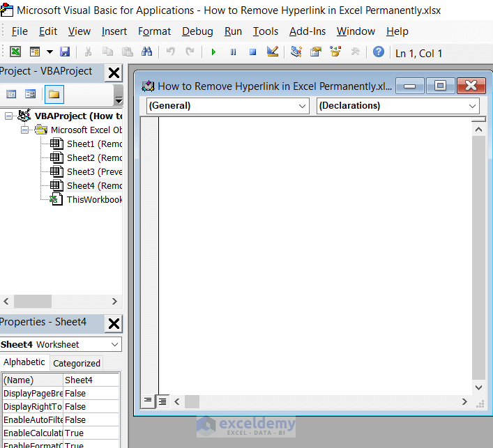Open Project Explorer icon in toolbar
The width and height of the screenshot is (493, 448).
pos(296,52)
